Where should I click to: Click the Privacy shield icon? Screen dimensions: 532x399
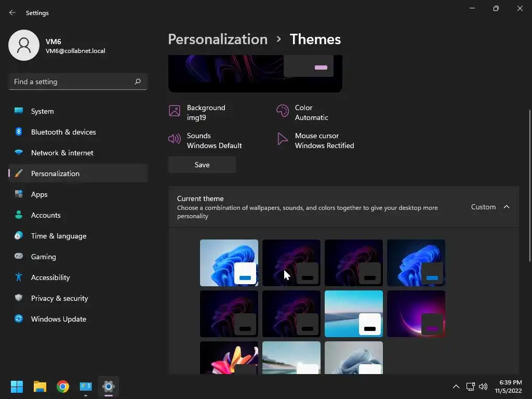pyautogui.click(x=19, y=298)
